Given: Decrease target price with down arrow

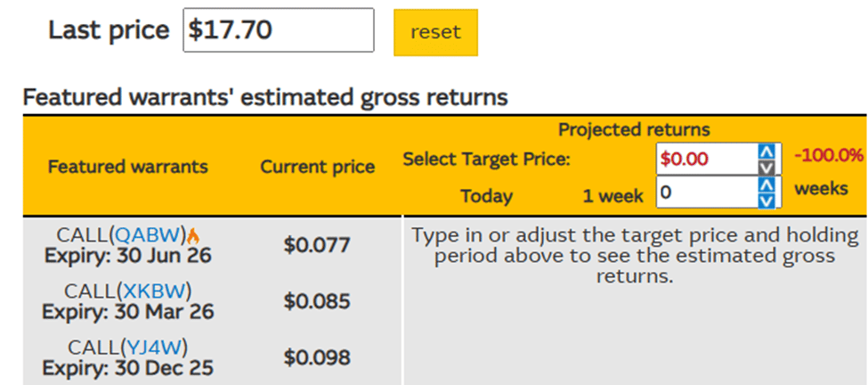Looking at the screenshot, I should [x=765, y=167].
